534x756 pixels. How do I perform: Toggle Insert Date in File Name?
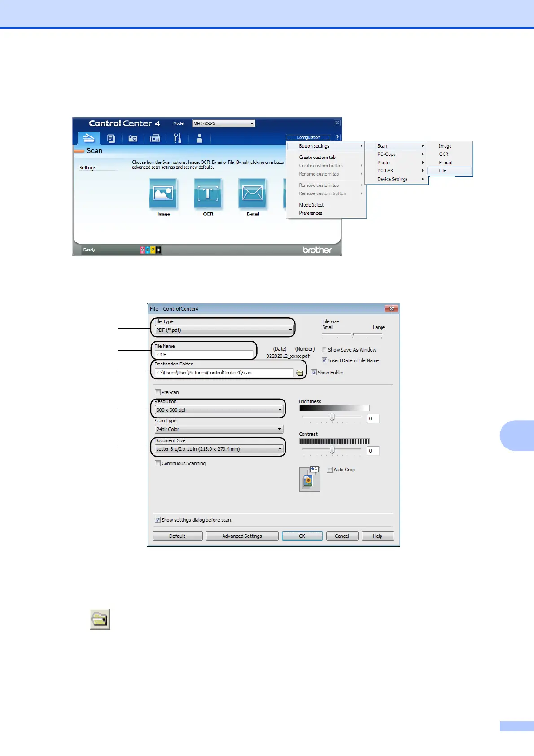324,360
